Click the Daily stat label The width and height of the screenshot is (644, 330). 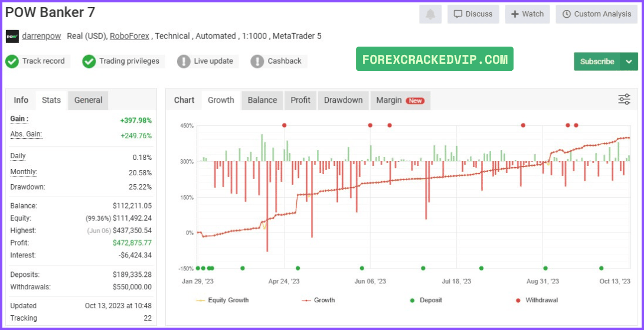click(x=18, y=156)
